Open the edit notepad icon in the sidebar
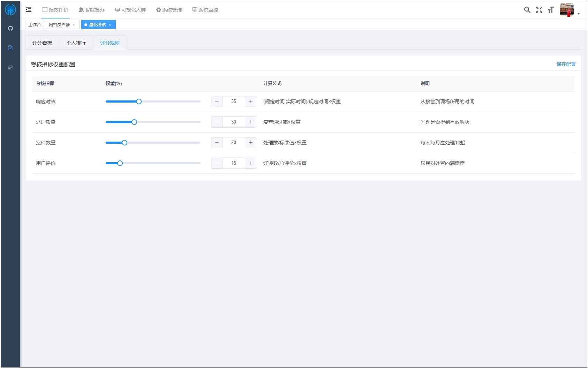Image resolution: width=588 pixels, height=369 pixels. click(10, 48)
